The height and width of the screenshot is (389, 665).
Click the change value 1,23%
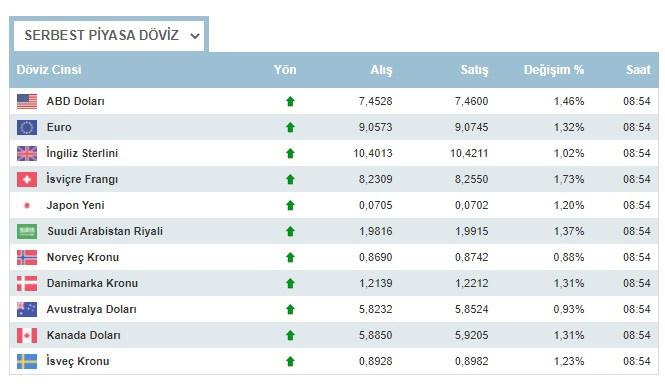569,361
